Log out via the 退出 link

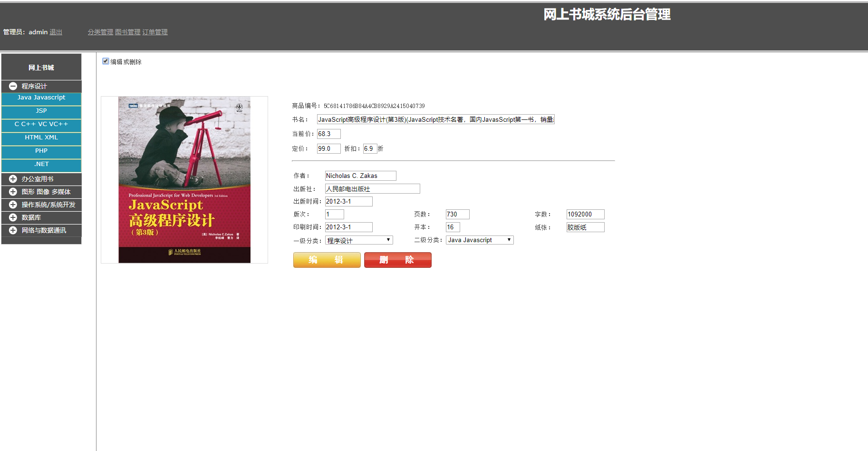point(55,32)
